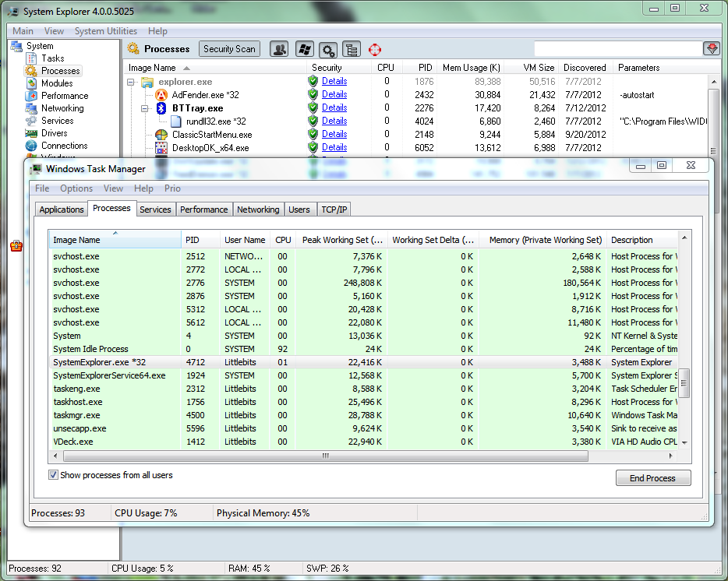
Task: Click the red lifebuoy help icon
Action: [x=375, y=49]
